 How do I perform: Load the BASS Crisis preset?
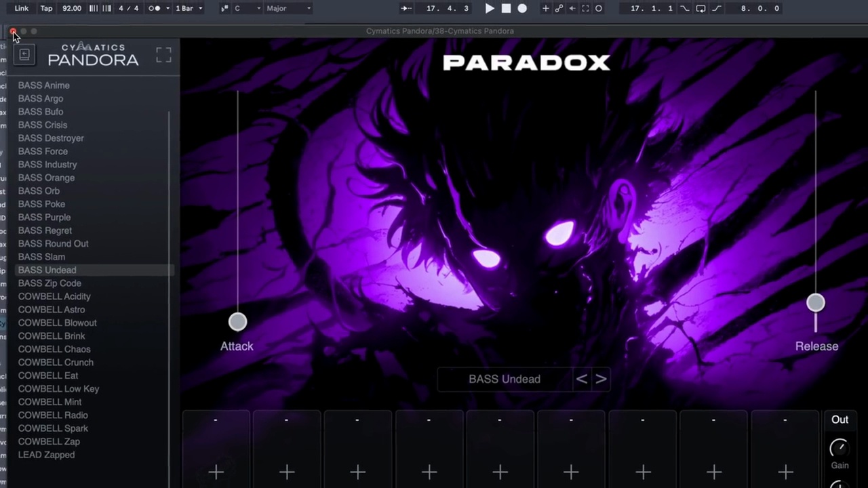pos(43,125)
